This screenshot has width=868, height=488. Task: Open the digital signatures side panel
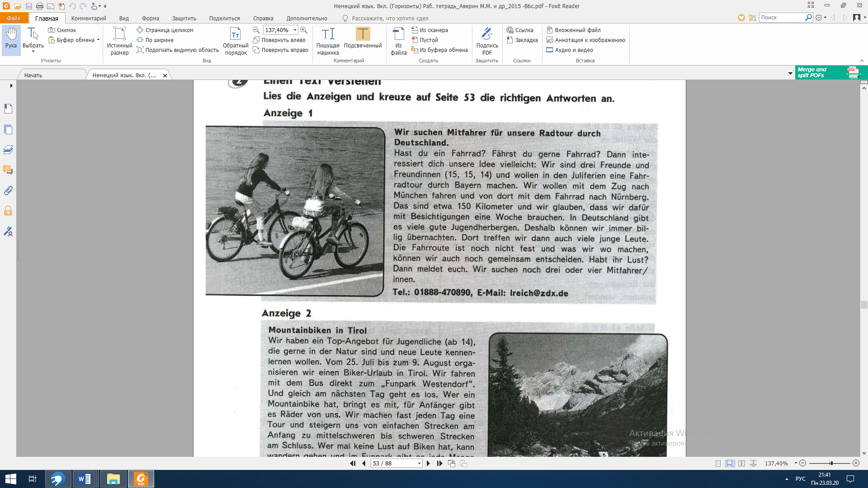[8, 231]
